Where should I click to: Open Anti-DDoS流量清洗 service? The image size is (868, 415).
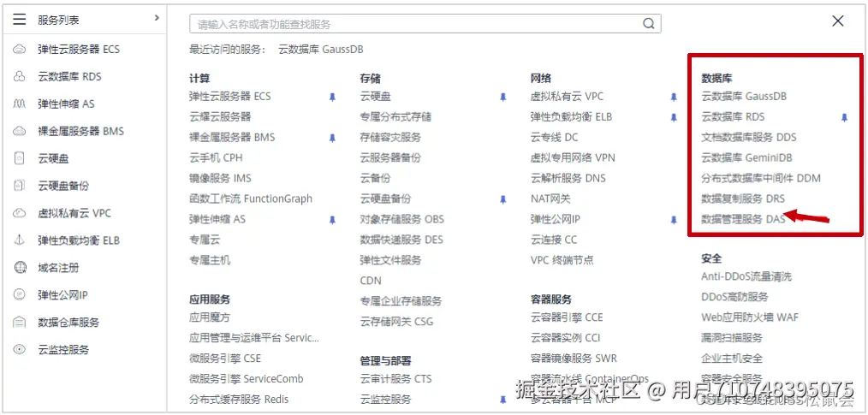746,276
